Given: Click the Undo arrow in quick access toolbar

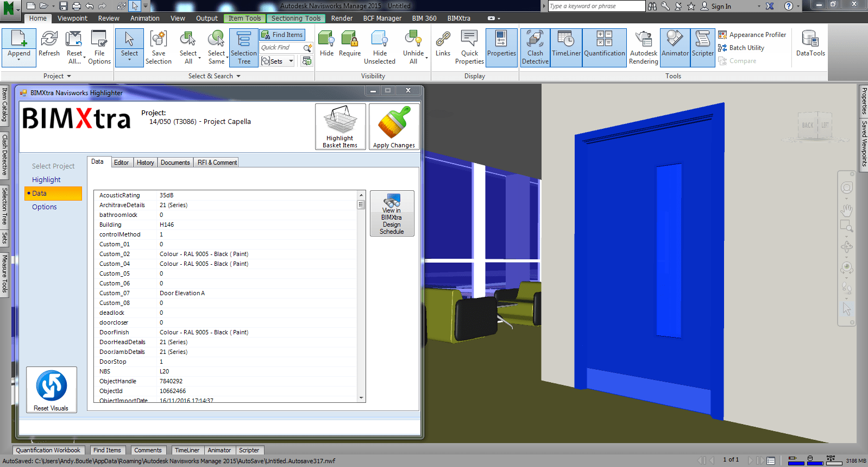Looking at the screenshot, I should coord(90,6).
